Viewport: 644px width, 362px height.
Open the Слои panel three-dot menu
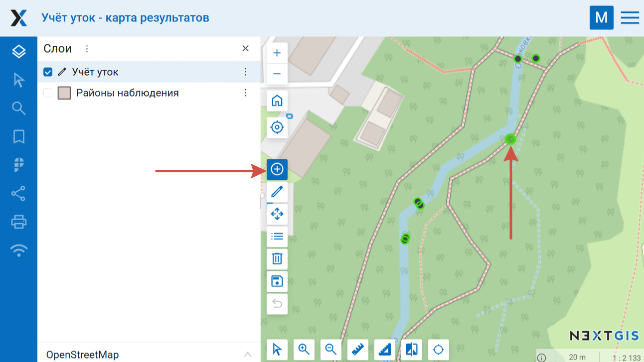coord(87,49)
